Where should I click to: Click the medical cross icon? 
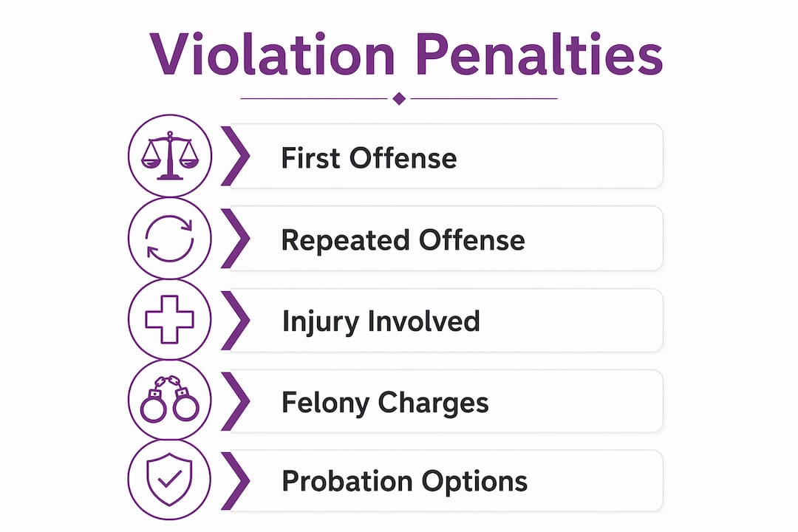169,319
